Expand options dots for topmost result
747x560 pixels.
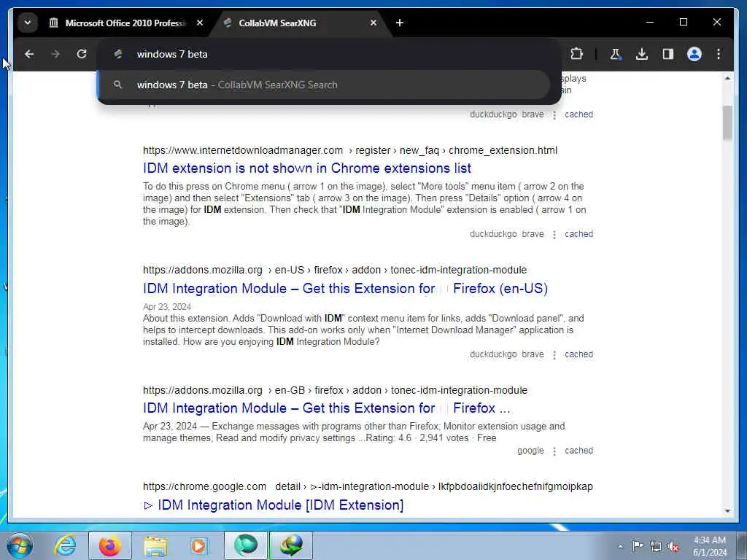click(554, 114)
